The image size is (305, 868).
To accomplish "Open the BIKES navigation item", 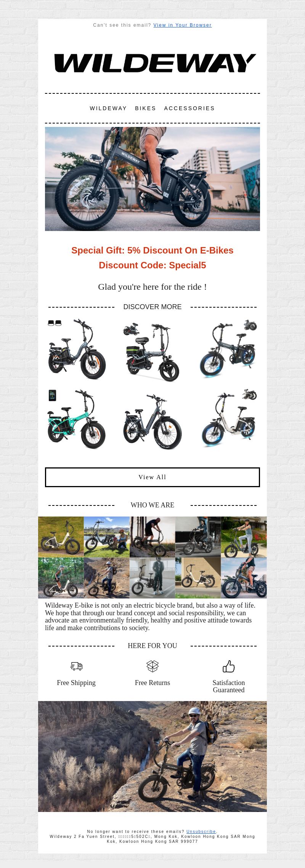I will [146, 108].
